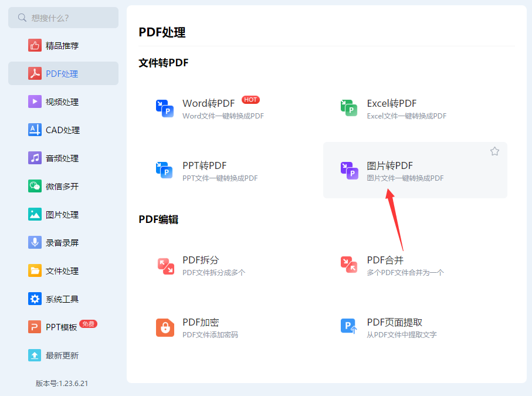Open the 精品推荐 category

pyautogui.click(x=63, y=46)
